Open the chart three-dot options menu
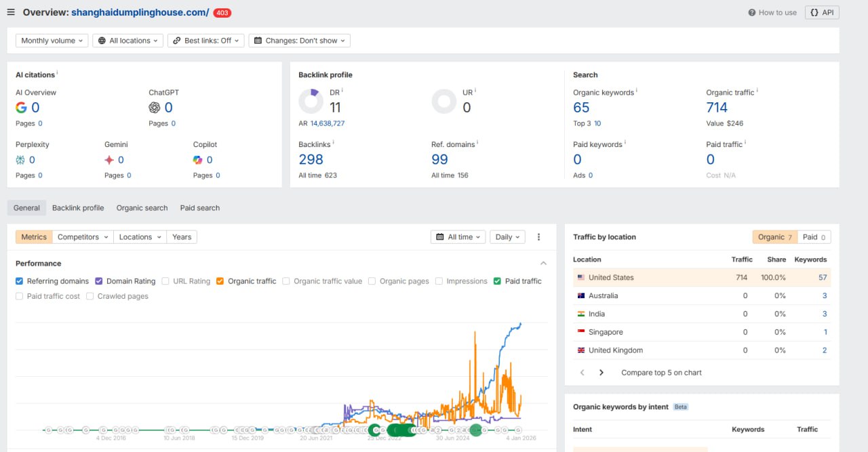 (x=539, y=237)
